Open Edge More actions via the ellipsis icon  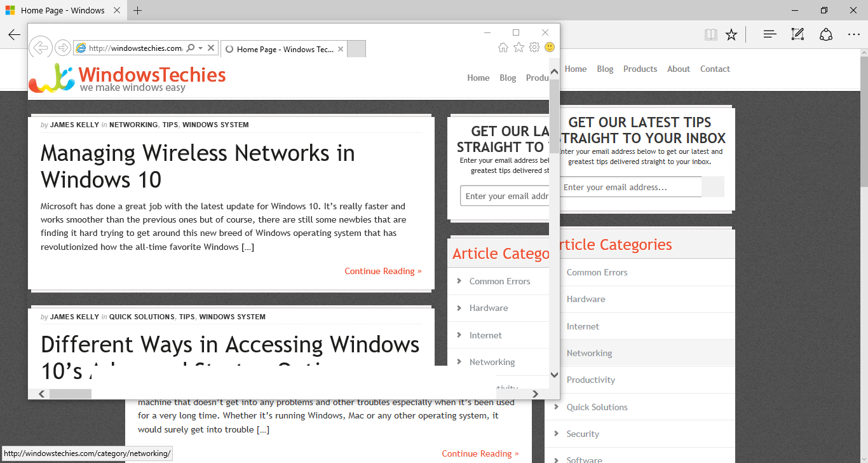(x=854, y=34)
